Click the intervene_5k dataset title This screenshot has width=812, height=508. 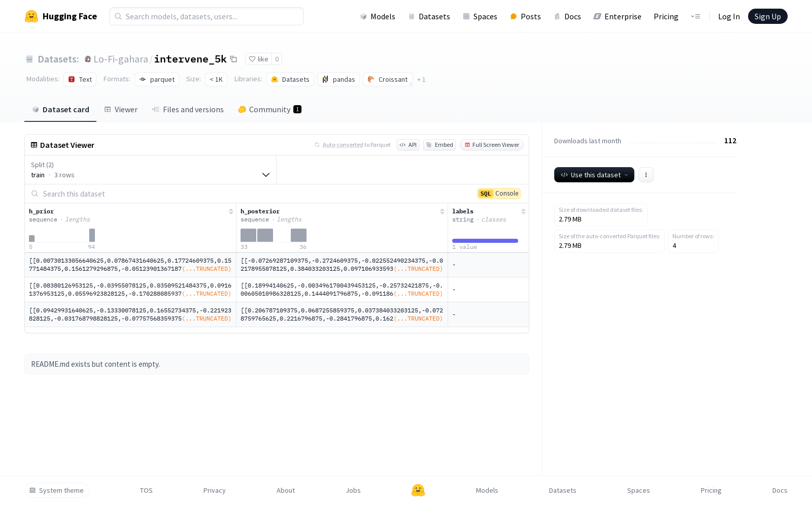190,59
